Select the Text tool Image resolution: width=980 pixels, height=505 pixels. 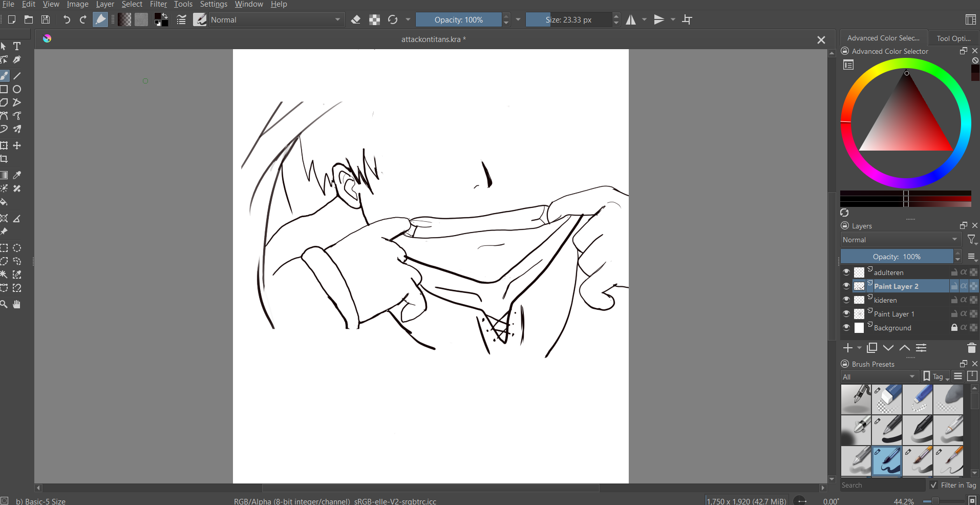pos(17,46)
